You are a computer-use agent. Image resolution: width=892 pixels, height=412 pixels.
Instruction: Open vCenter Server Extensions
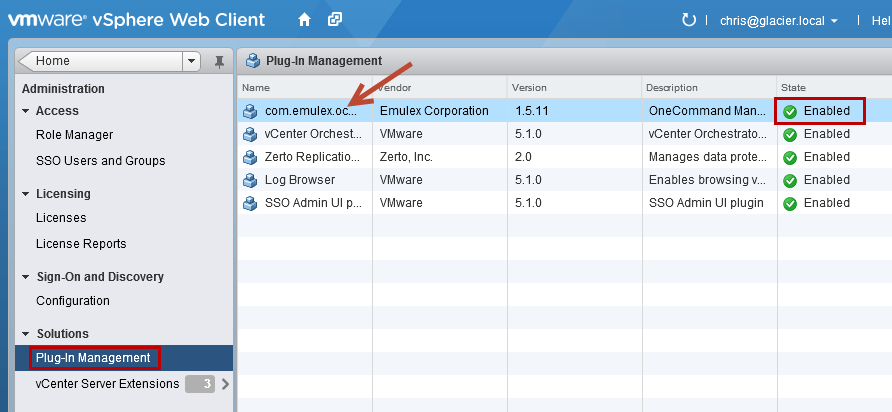(x=108, y=384)
